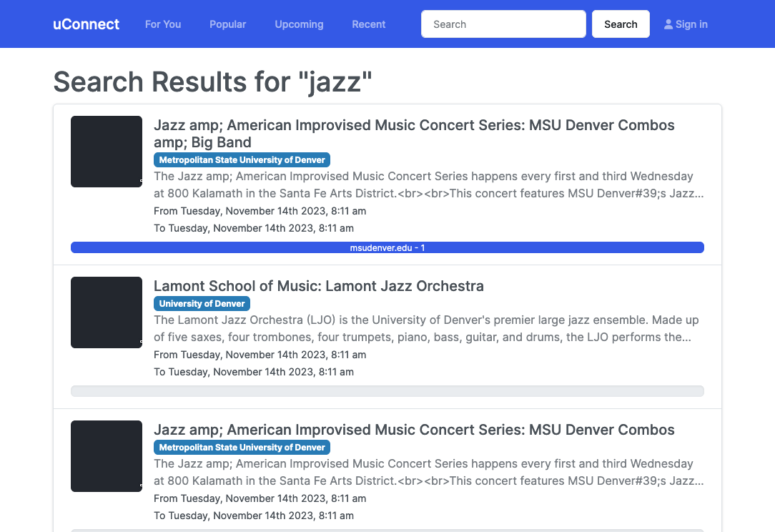Image resolution: width=775 pixels, height=532 pixels.
Task: Click the uConnect logo
Action: point(86,24)
